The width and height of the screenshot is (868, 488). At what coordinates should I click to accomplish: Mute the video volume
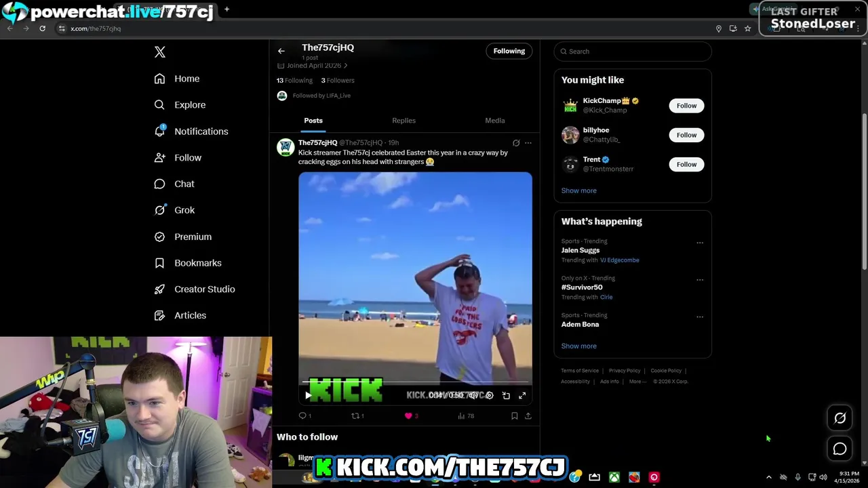point(473,395)
